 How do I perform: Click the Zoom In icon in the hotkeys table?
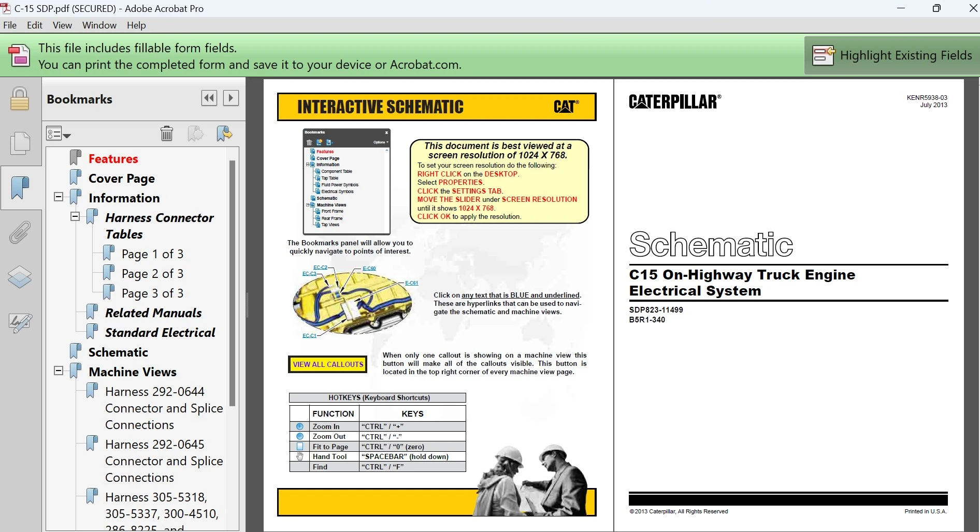[299, 426]
